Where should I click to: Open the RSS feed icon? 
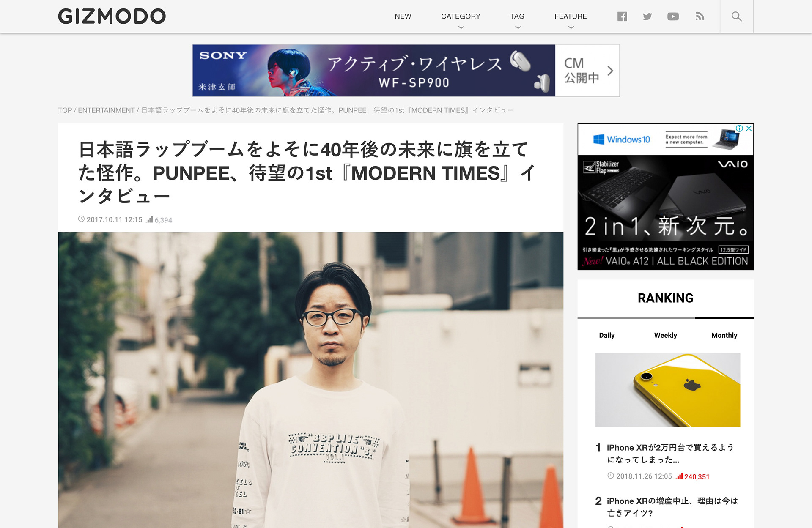tap(700, 16)
